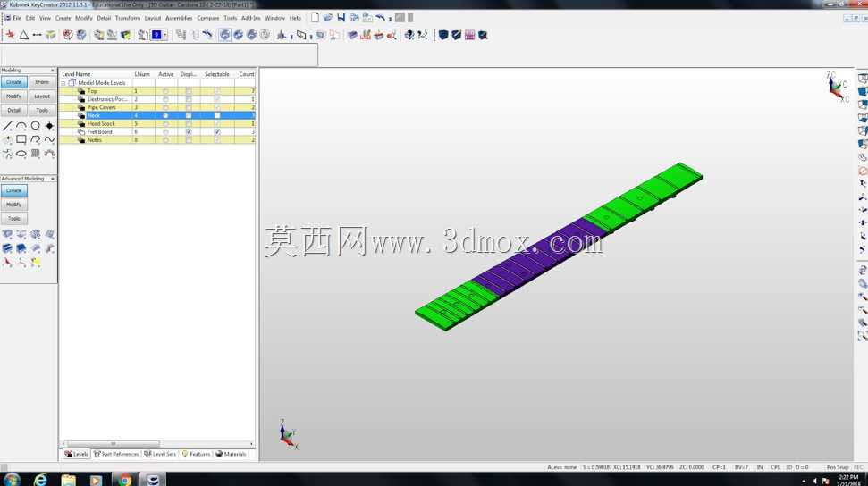Select the Spline wave tool in Modeling palette

coord(49,140)
